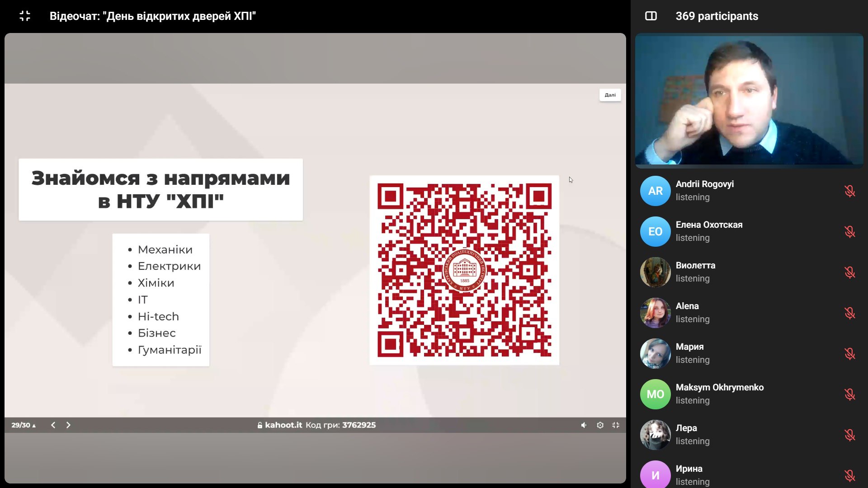Click the kahoot.it address text
Screen dimensions: 868x488
point(283,425)
